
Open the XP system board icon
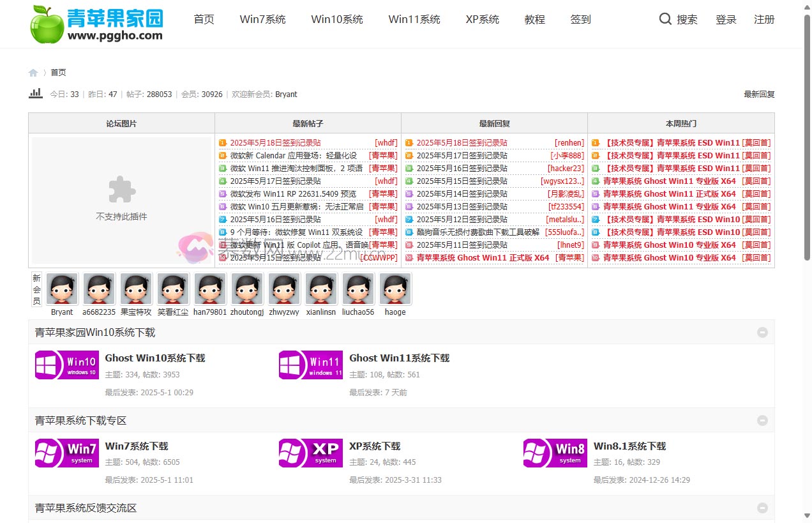coord(310,453)
